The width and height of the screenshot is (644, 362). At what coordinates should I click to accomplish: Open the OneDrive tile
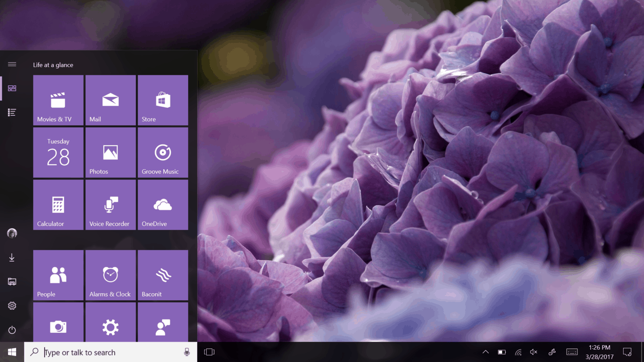click(x=163, y=205)
